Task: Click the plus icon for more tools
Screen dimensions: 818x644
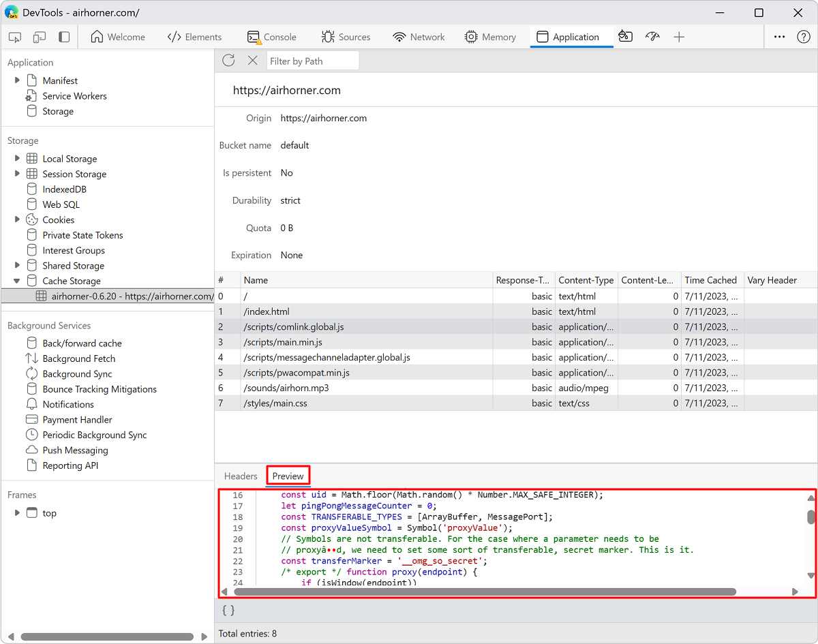Action: pyautogui.click(x=679, y=37)
